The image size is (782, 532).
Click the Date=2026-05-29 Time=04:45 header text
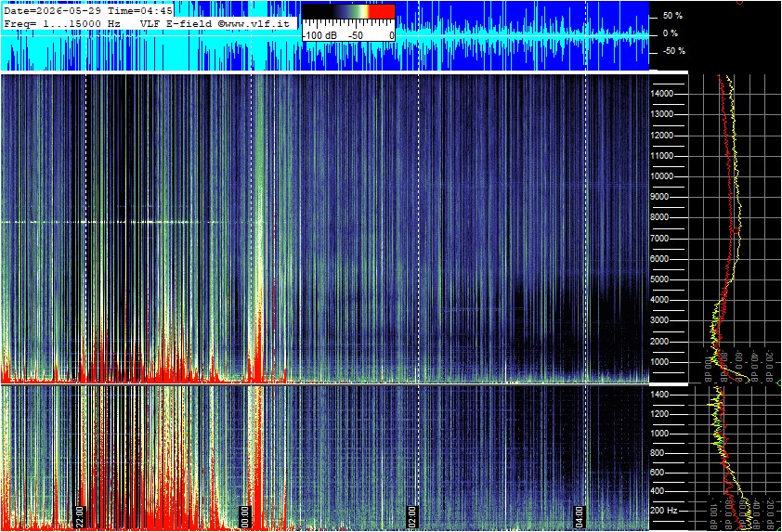(x=88, y=10)
